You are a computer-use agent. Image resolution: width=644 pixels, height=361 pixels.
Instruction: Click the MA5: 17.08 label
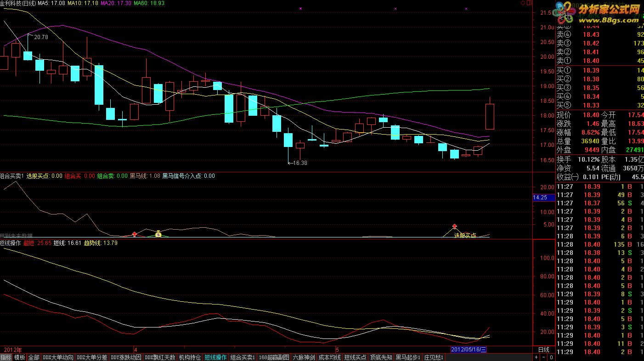(x=51, y=3)
